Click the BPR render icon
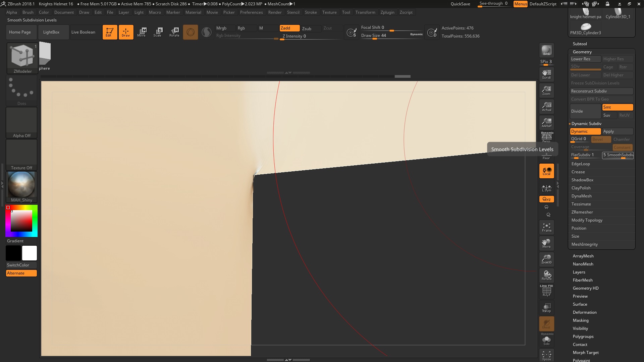This screenshot has width=644, height=362. 546,50
